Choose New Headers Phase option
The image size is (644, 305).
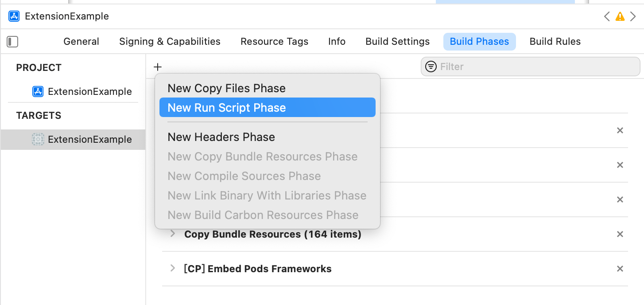221,137
